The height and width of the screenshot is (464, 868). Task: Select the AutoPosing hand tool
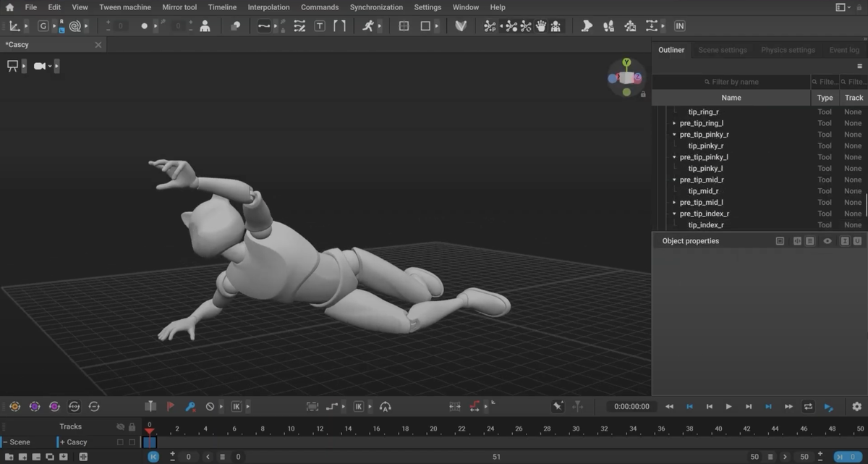click(x=540, y=25)
